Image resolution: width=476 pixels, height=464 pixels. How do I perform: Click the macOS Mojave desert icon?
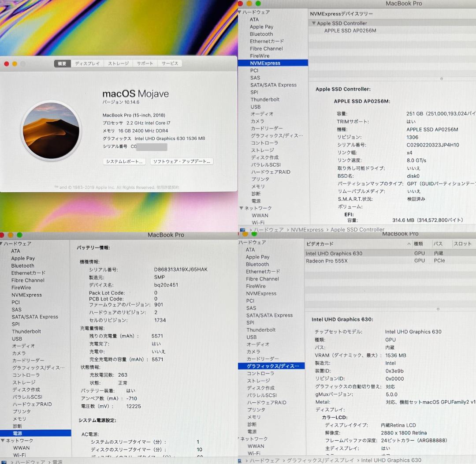[x=51, y=131]
